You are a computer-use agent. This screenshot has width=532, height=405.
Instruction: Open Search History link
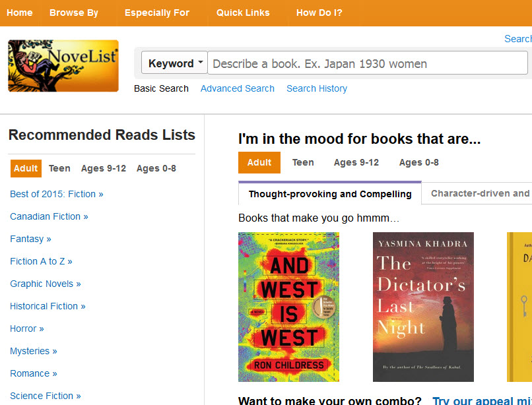pos(317,88)
